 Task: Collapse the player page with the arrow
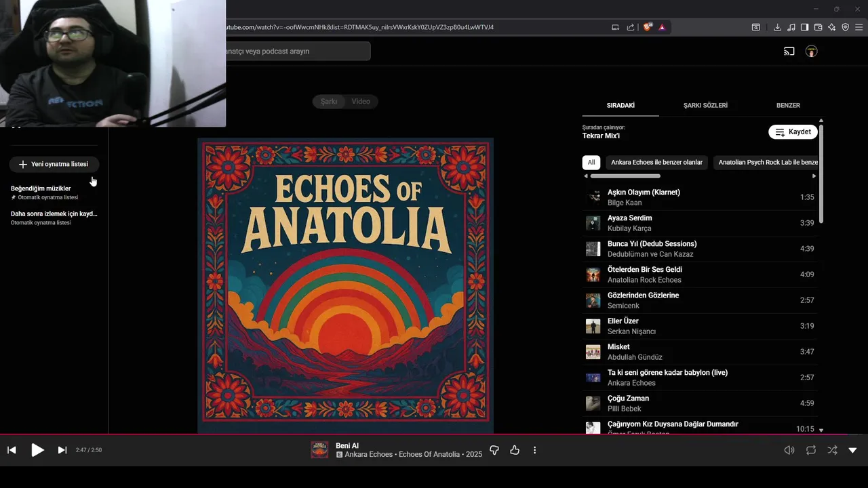pyautogui.click(x=853, y=450)
